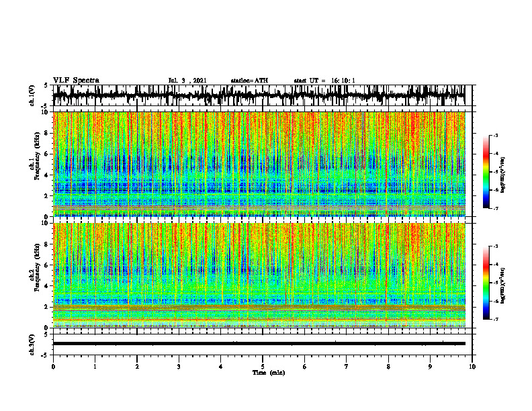
Task: Click the "Time (min)" axis label
Action: coord(269,373)
